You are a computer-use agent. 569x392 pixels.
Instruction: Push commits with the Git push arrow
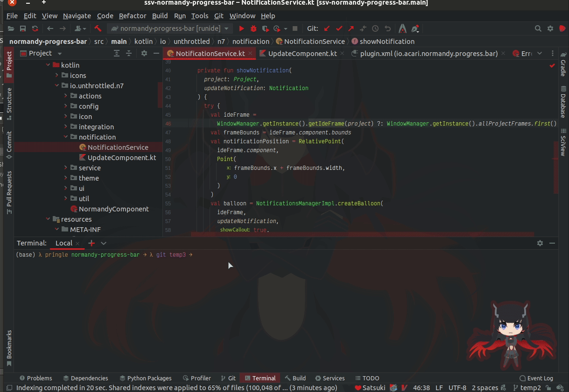click(351, 28)
